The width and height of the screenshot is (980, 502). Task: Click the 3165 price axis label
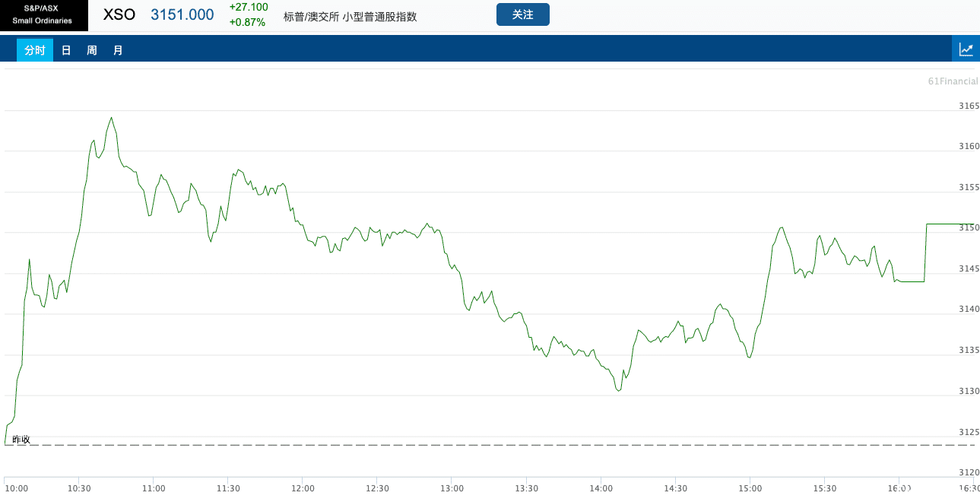[969, 106]
